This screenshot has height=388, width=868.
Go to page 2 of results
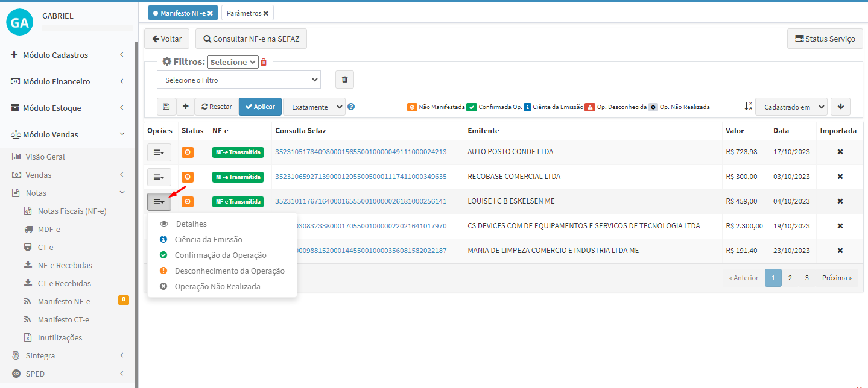pyautogui.click(x=790, y=278)
